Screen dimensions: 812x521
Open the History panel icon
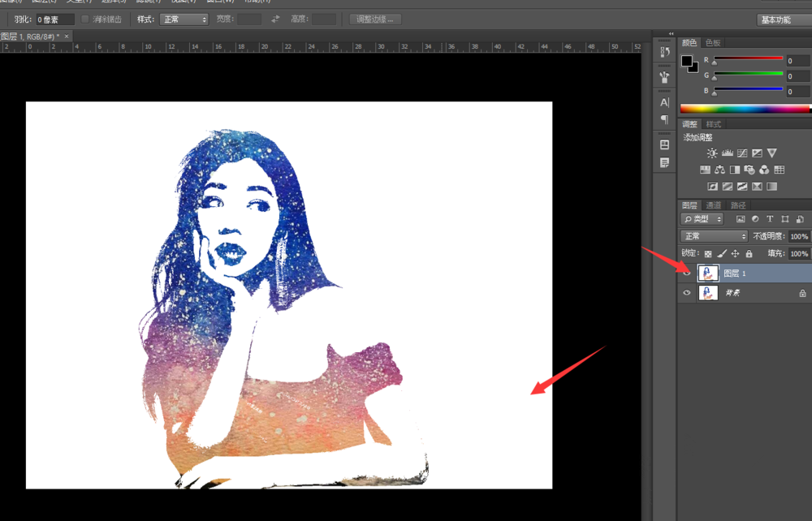(x=664, y=52)
